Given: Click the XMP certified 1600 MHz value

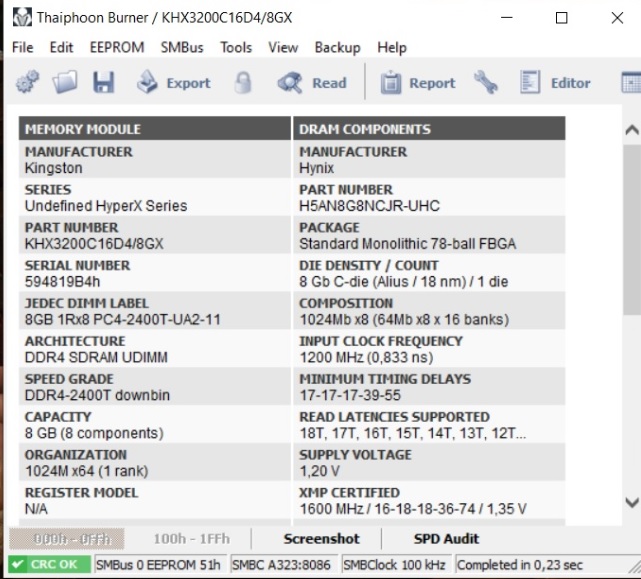Looking at the screenshot, I should (413, 509).
